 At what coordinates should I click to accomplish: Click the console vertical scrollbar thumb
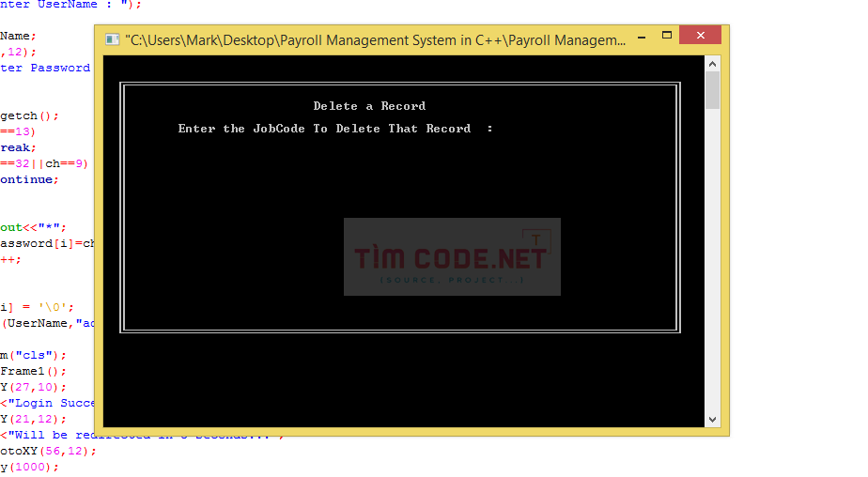[712, 91]
